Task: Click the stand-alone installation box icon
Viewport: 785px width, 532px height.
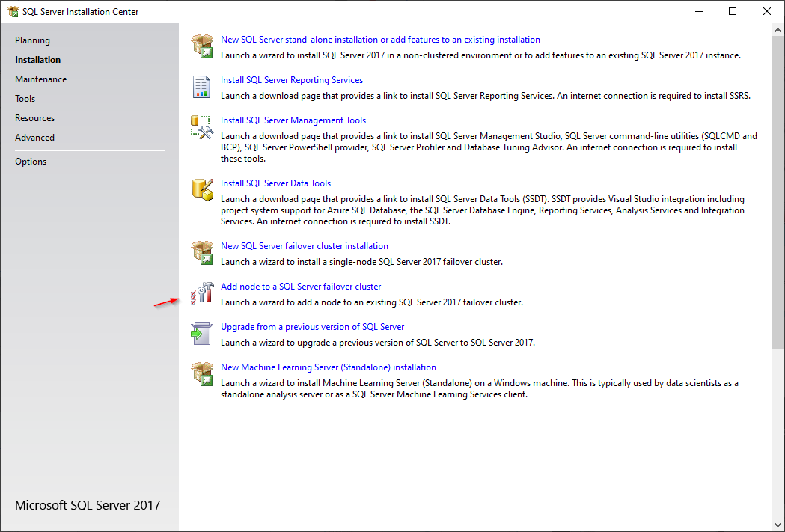Action: click(x=202, y=46)
